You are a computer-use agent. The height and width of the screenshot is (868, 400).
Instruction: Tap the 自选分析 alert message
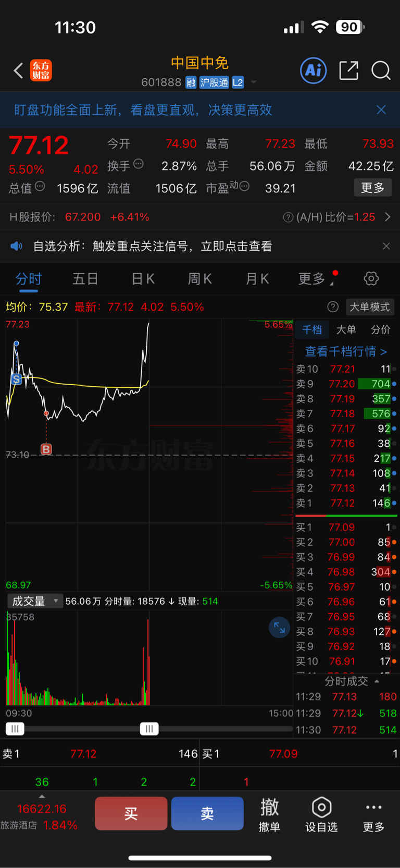(152, 246)
